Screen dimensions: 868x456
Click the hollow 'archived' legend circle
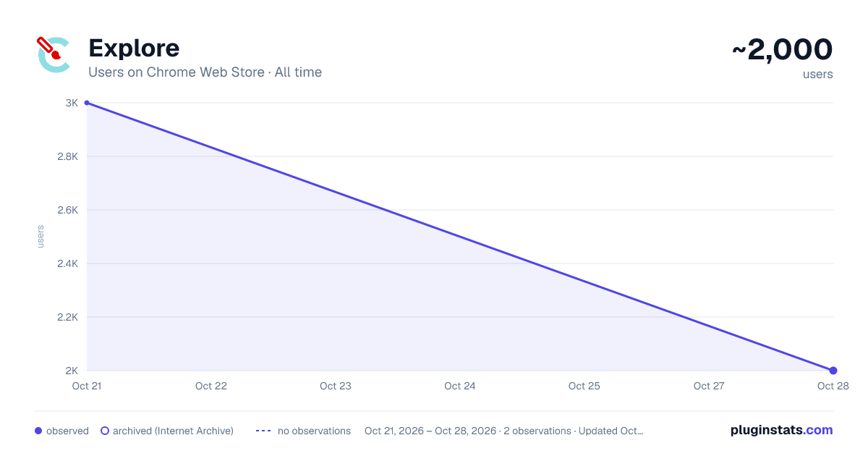click(104, 431)
